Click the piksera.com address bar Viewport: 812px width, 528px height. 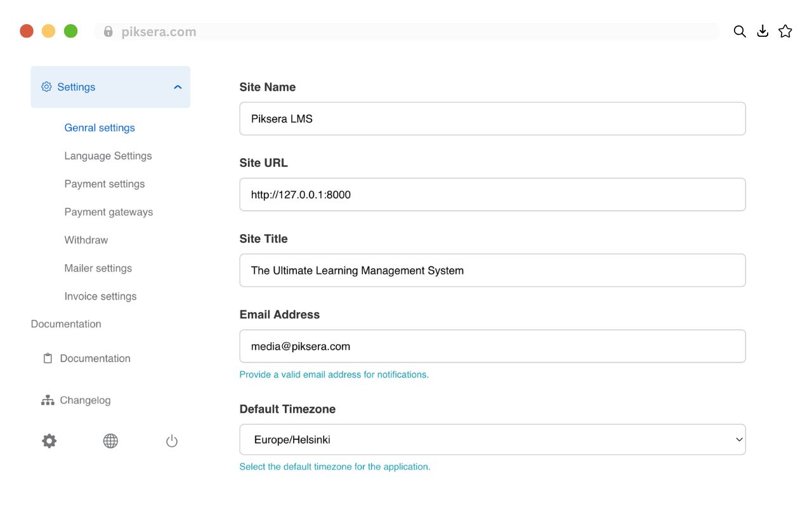click(x=406, y=32)
